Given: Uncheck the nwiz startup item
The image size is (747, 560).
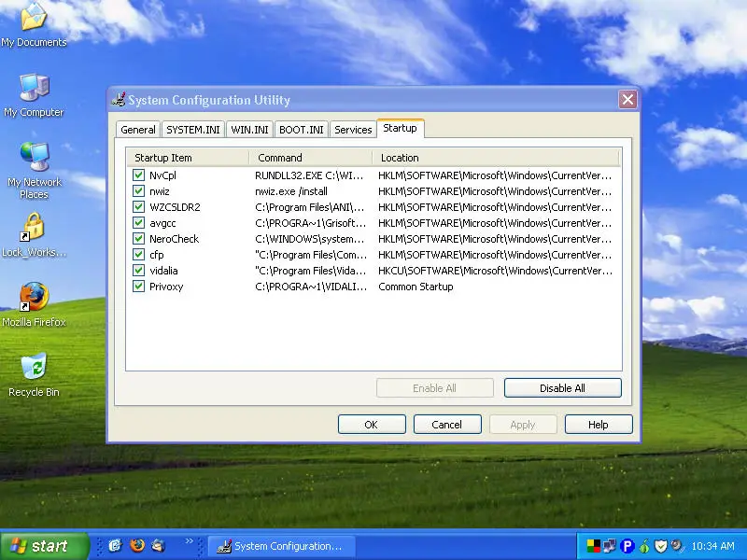Looking at the screenshot, I should pos(138,191).
